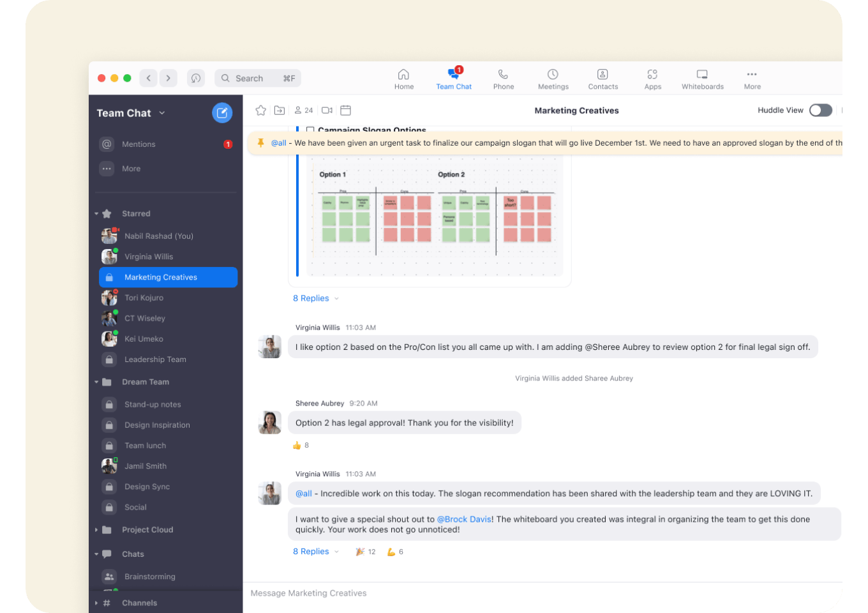Star the Marketing Creatives channel
The height and width of the screenshot is (613, 868).
[x=260, y=110]
